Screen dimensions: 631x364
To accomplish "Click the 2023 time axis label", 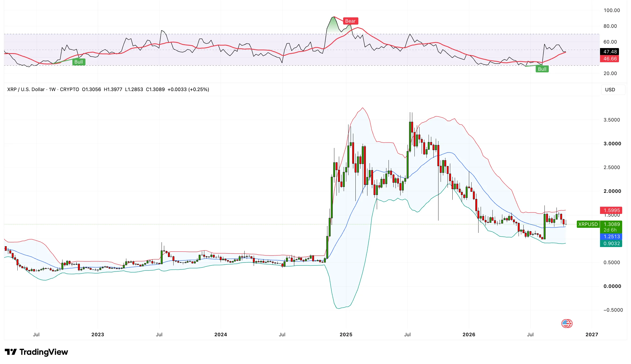I will pyautogui.click(x=98, y=335).
